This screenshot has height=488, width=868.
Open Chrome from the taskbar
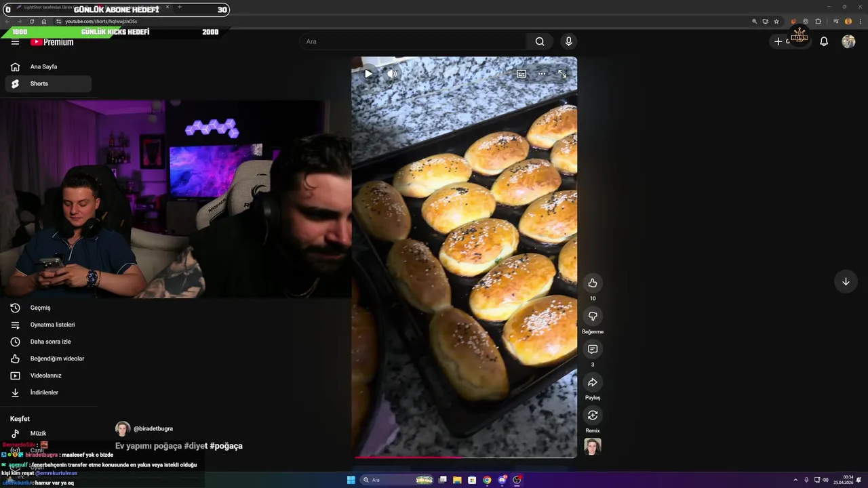click(487, 480)
